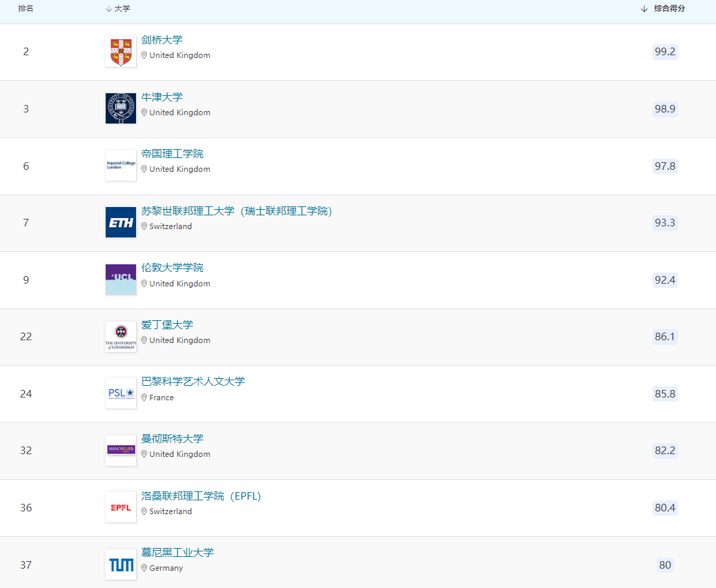Screen dimensions: 716x588
Task: Click location pin next to Germany
Action: point(144,568)
